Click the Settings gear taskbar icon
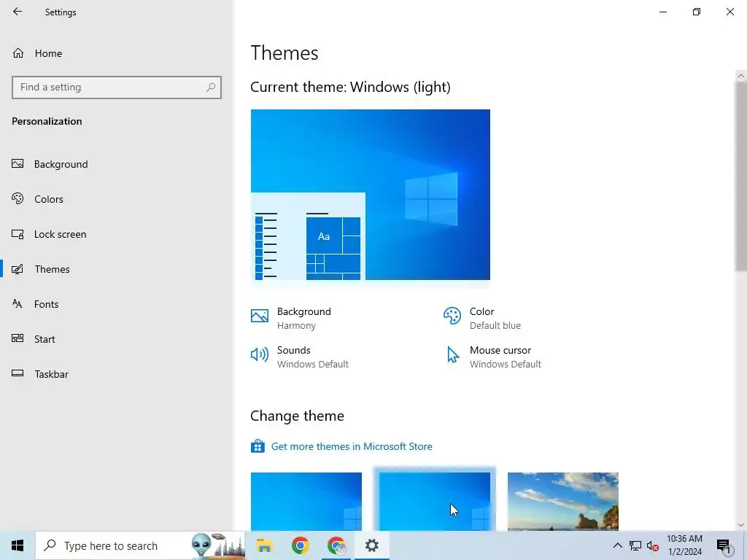The width and height of the screenshot is (747, 560). tap(372, 545)
